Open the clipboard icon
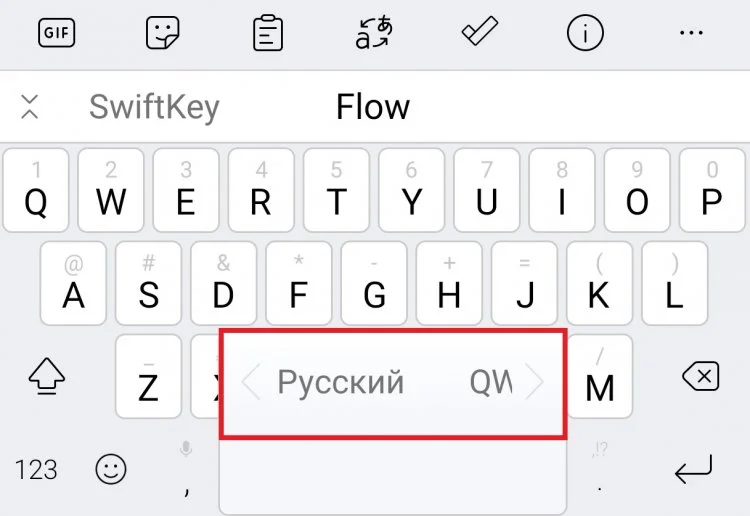 (268, 33)
